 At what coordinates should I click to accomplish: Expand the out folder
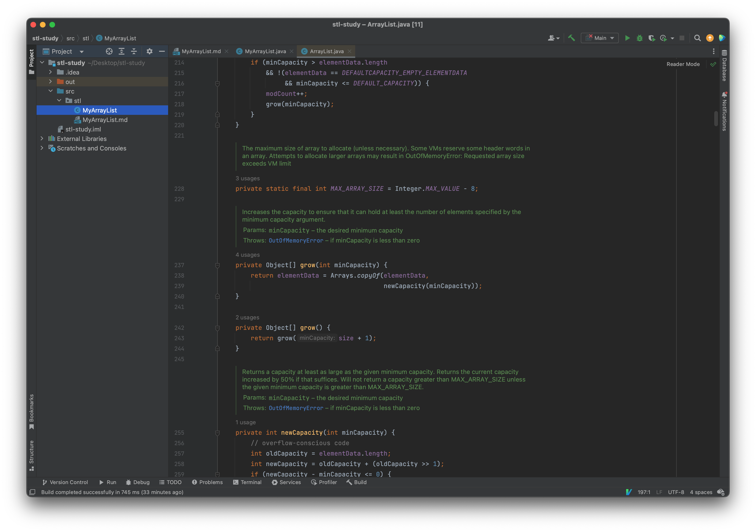tap(50, 82)
